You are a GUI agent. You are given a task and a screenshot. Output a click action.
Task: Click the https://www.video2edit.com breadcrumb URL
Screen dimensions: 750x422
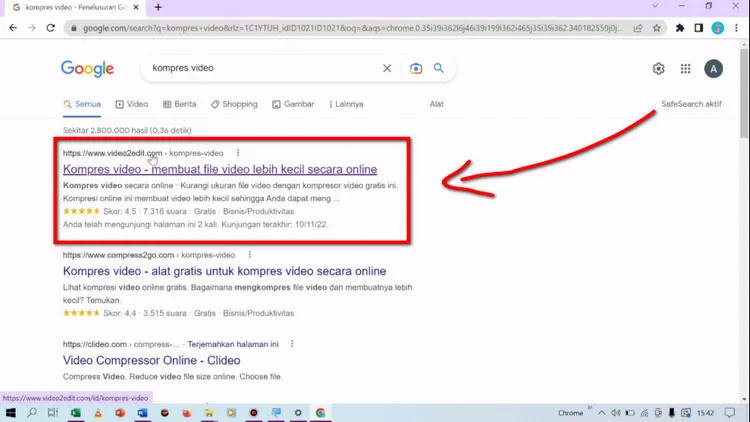(x=112, y=153)
